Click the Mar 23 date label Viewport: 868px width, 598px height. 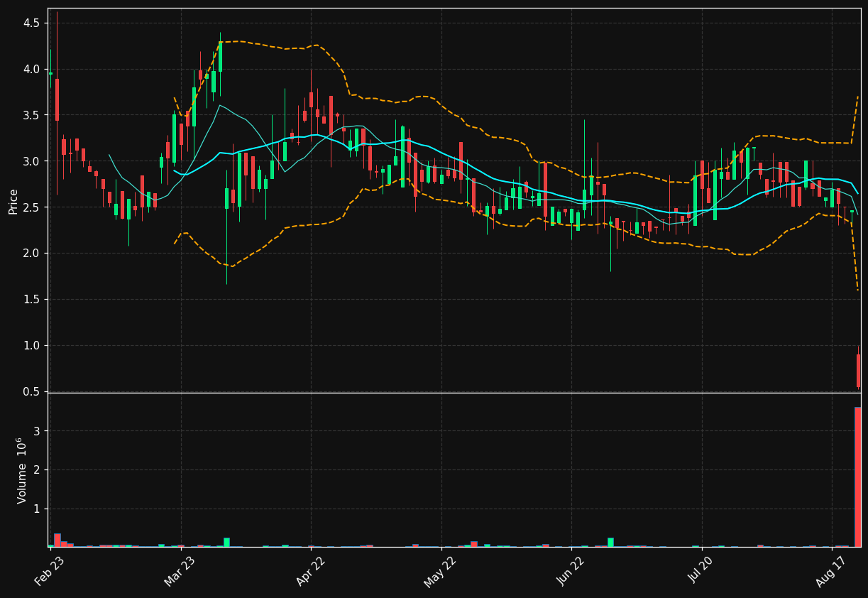click(x=180, y=572)
